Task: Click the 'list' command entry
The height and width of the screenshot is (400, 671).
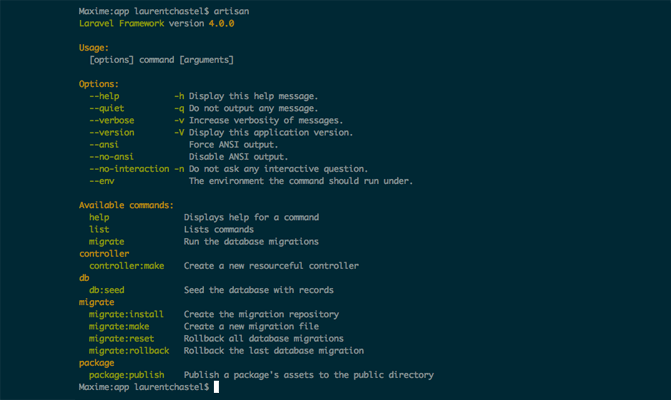Action: pyautogui.click(x=99, y=229)
